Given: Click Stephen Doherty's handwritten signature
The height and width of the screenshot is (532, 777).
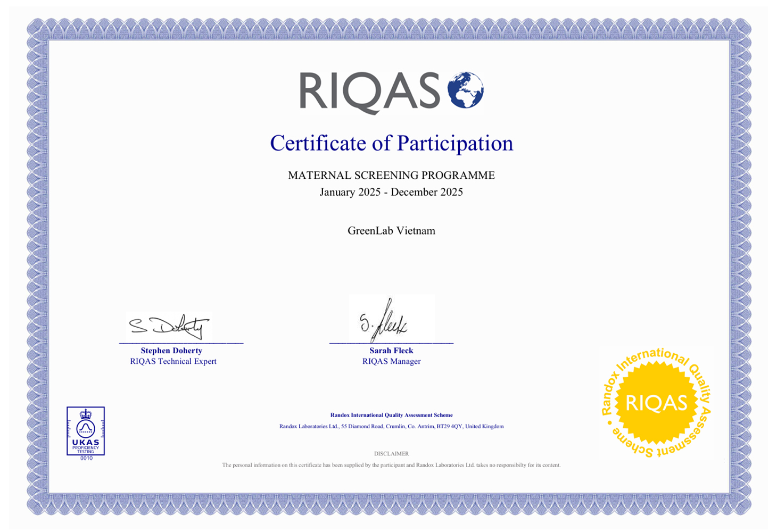Looking at the screenshot, I should [169, 326].
